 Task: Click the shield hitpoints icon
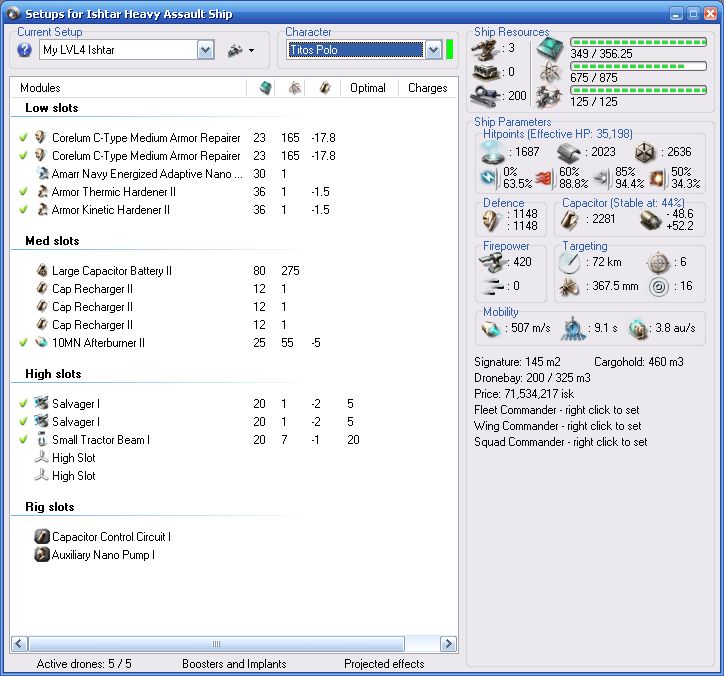(x=493, y=152)
